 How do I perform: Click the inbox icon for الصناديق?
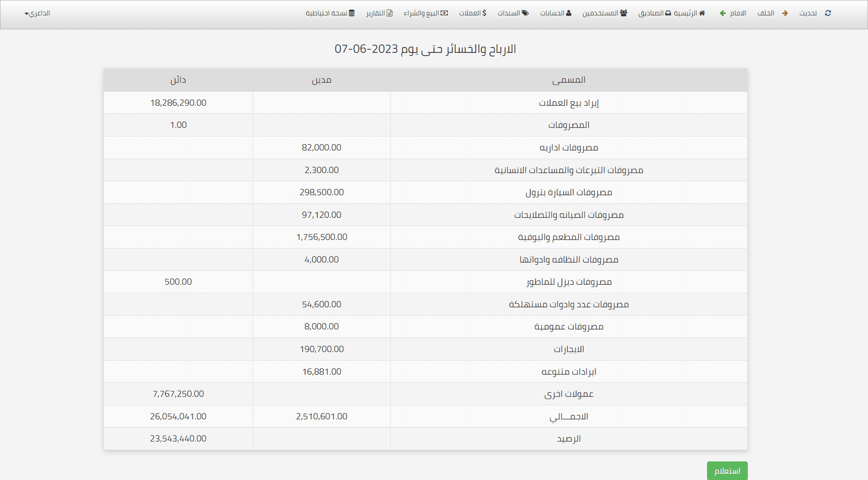point(668,13)
